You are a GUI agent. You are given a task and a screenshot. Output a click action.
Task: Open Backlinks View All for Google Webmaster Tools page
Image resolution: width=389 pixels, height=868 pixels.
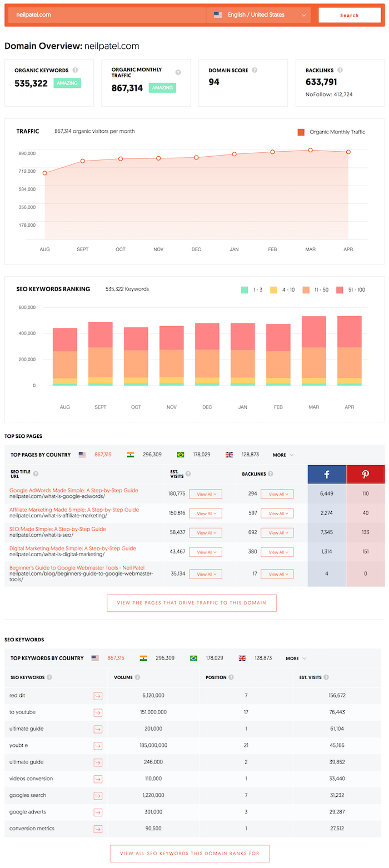(277, 575)
